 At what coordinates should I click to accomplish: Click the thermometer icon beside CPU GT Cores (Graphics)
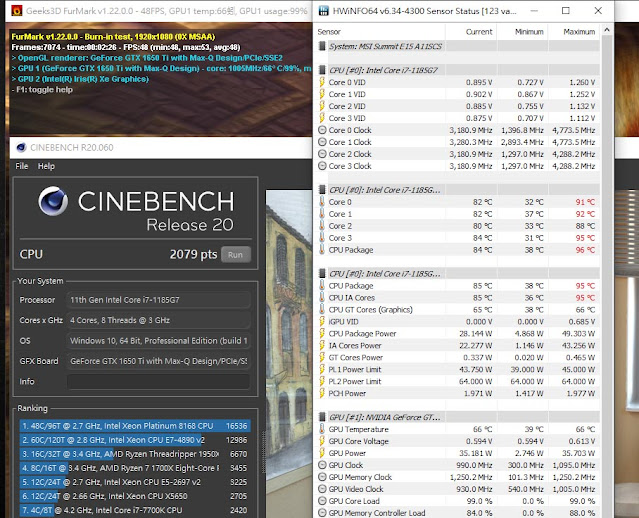[322, 309]
